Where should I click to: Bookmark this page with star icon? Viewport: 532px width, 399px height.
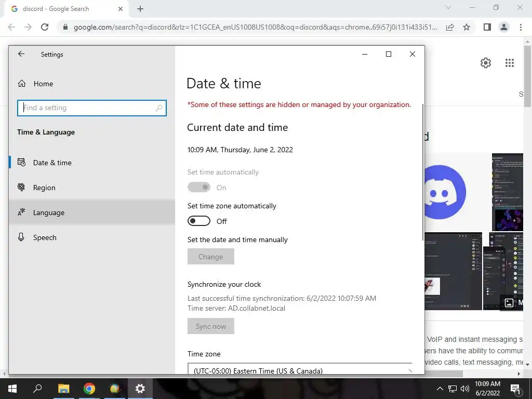pyautogui.click(x=467, y=27)
